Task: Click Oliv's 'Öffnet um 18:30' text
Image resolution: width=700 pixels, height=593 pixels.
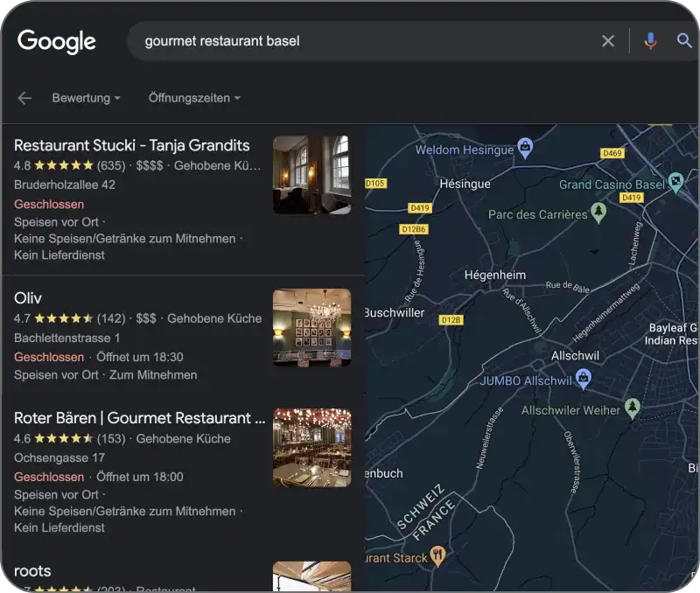Action: [x=140, y=357]
